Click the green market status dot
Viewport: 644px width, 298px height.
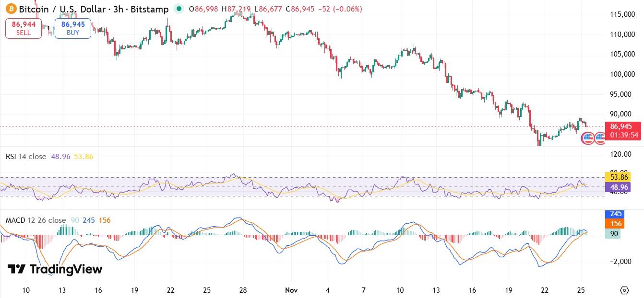pos(179,9)
